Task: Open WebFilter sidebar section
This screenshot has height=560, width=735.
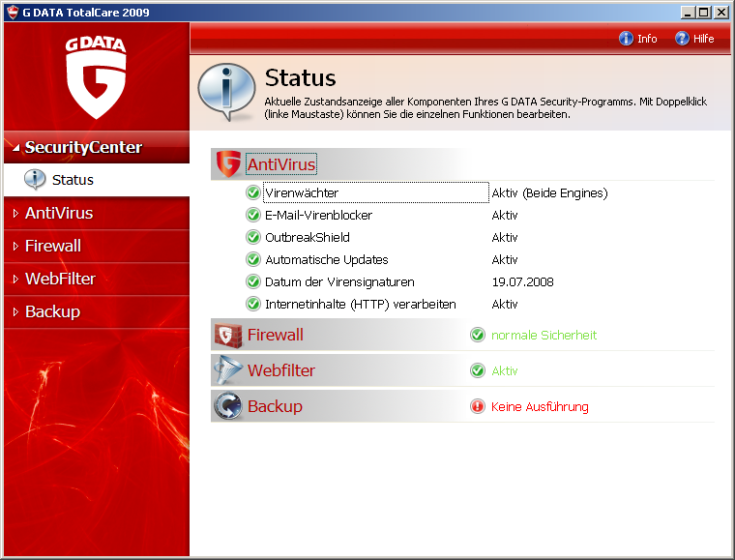Action: tap(97, 279)
